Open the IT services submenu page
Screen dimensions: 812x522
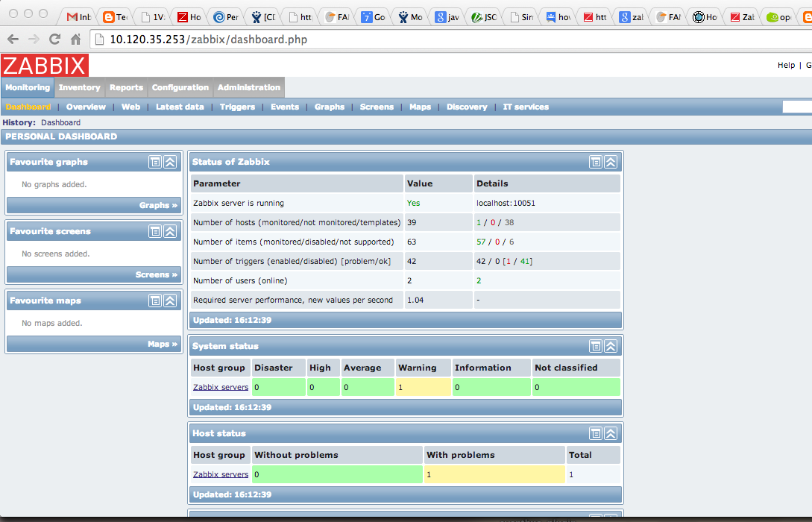[526, 107]
